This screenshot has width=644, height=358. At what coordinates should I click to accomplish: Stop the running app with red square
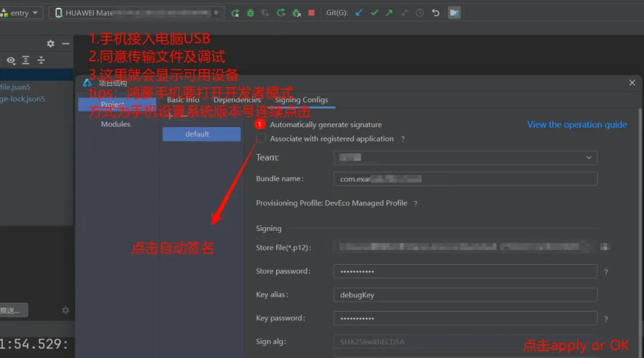pyautogui.click(x=311, y=13)
